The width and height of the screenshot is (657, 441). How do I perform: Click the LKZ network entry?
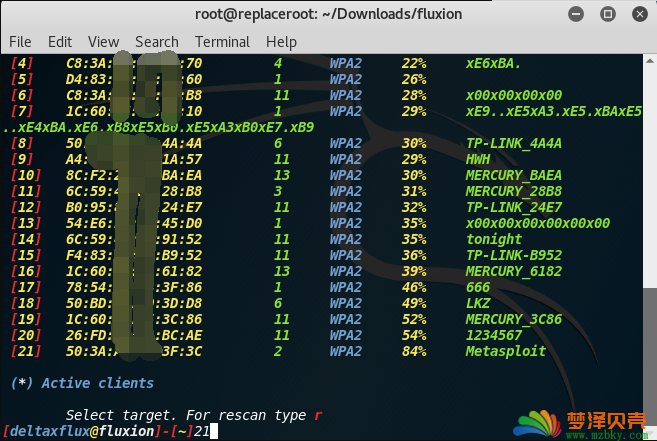(478, 303)
